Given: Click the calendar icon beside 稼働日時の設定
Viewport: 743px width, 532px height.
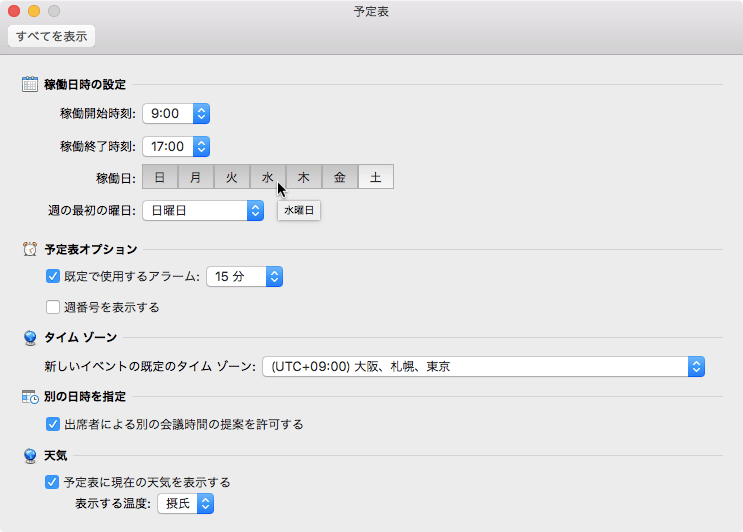Looking at the screenshot, I should point(30,84).
